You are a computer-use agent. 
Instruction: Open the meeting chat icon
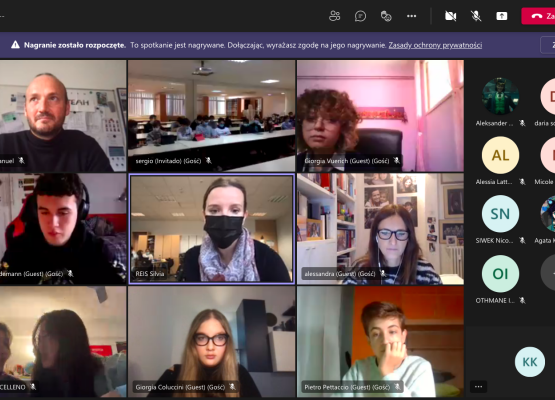click(x=360, y=16)
